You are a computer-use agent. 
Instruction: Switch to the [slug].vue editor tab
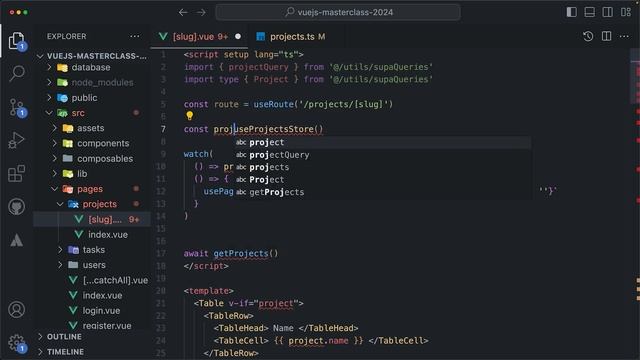pos(200,37)
